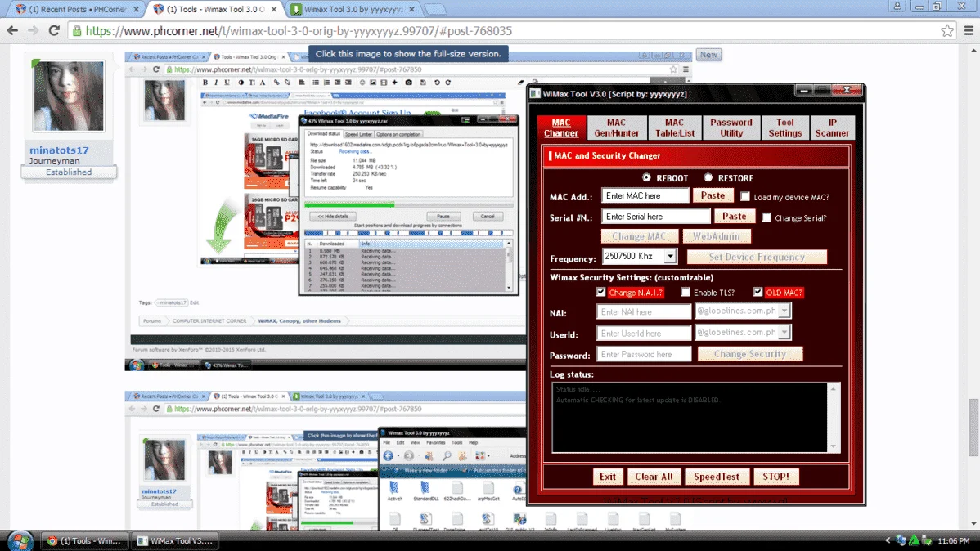Bookmark this page with star icon
980x551 pixels.
[x=947, y=30]
